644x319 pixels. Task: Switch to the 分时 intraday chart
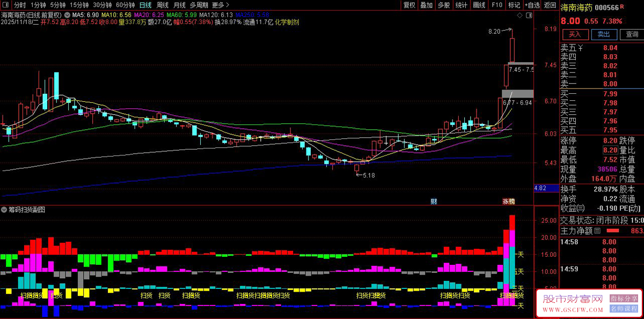(20, 5)
